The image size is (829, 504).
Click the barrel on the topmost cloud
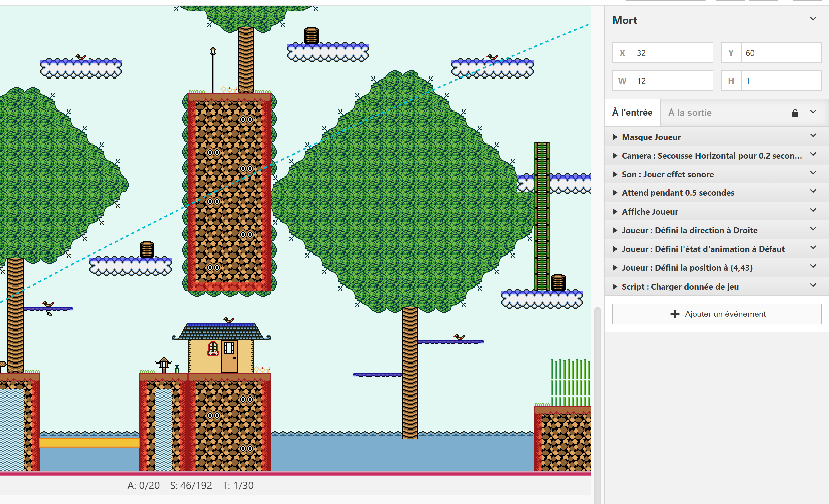tap(311, 35)
